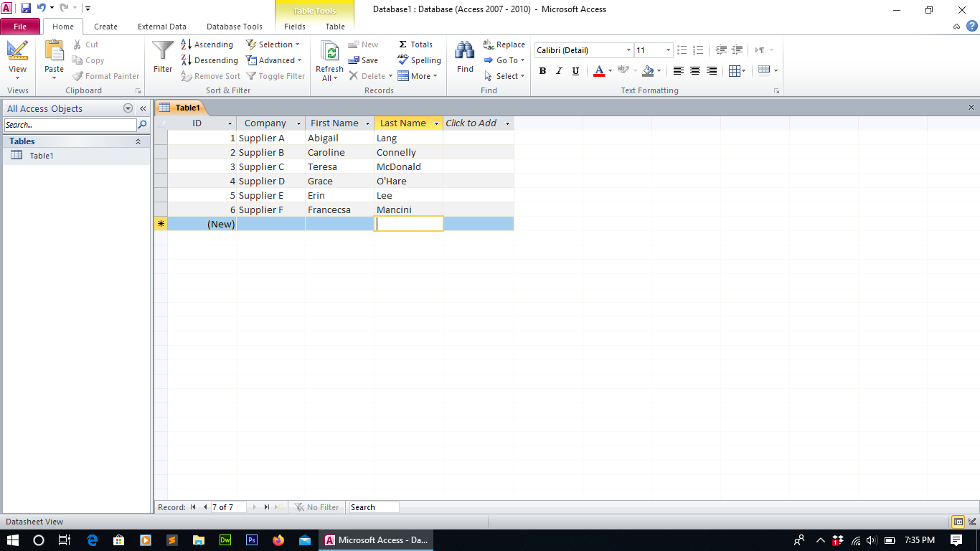Click the bullets list icon
Image resolution: width=980 pixels, height=551 pixels.
(x=682, y=50)
